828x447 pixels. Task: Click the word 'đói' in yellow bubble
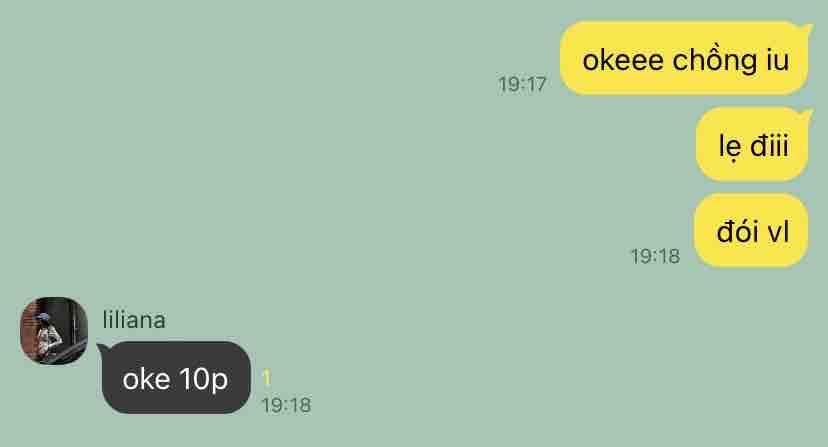738,231
